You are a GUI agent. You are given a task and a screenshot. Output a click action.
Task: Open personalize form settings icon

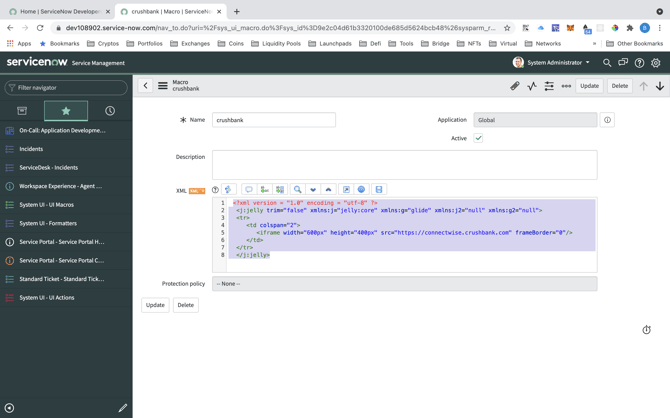(549, 86)
